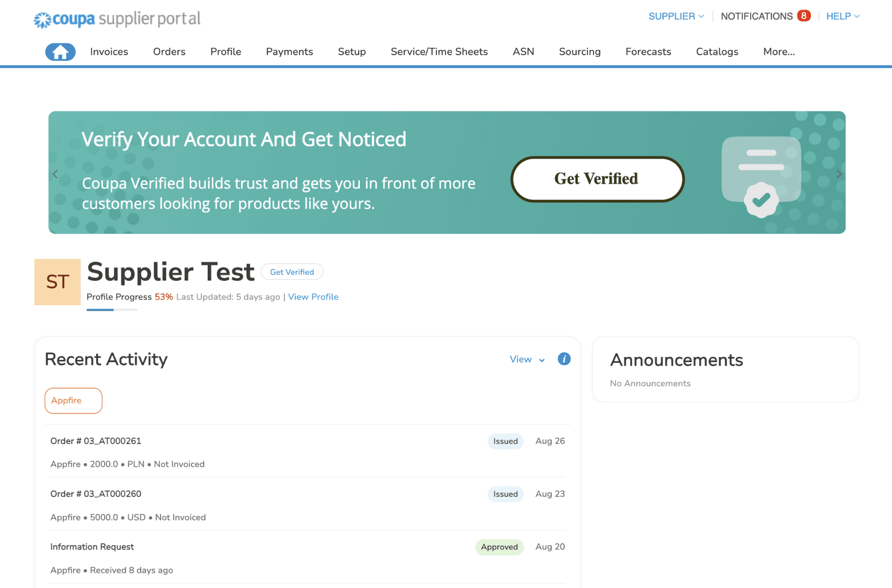This screenshot has height=588, width=892.
Task: Go to the Forecasts tab
Action: [x=648, y=52]
